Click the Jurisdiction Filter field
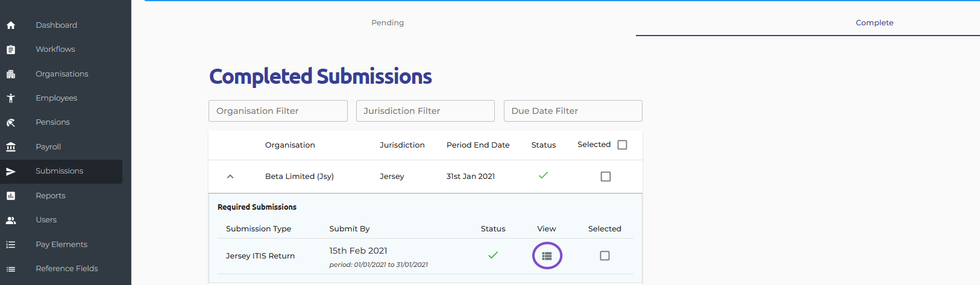This screenshot has height=285, width=980. click(x=426, y=111)
